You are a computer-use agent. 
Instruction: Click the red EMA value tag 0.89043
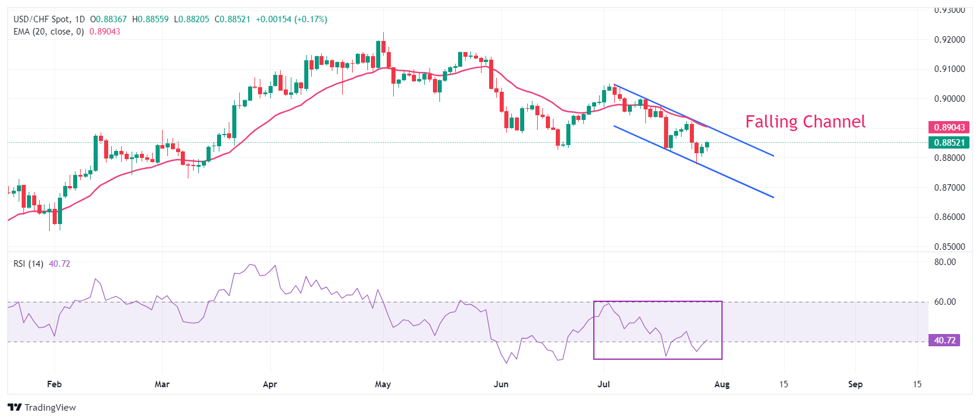click(x=949, y=127)
